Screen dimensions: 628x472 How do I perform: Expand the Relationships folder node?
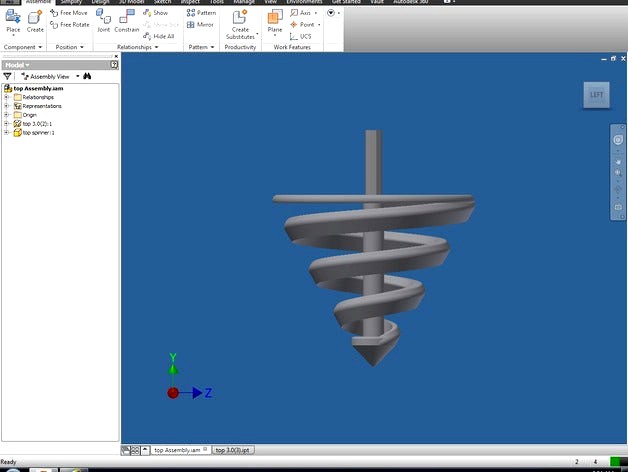click(6, 97)
